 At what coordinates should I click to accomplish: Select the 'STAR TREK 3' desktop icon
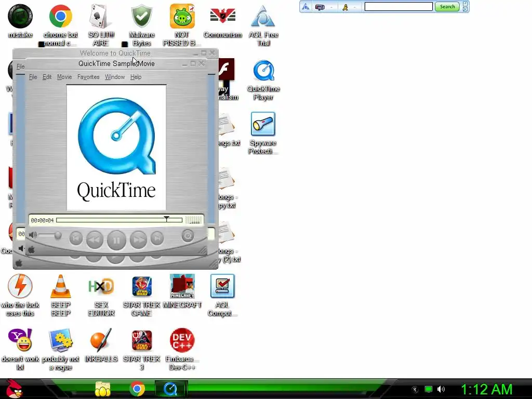tap(141, 349)
